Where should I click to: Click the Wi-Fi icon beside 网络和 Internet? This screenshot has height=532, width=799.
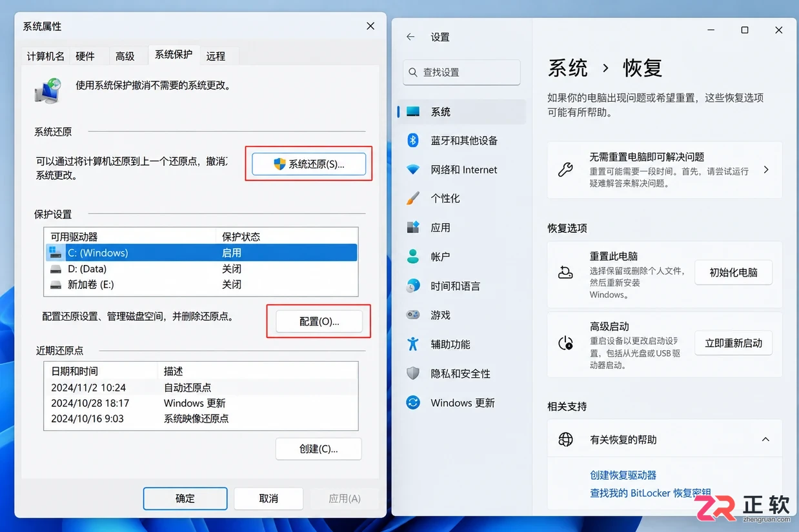click(413, 170)
